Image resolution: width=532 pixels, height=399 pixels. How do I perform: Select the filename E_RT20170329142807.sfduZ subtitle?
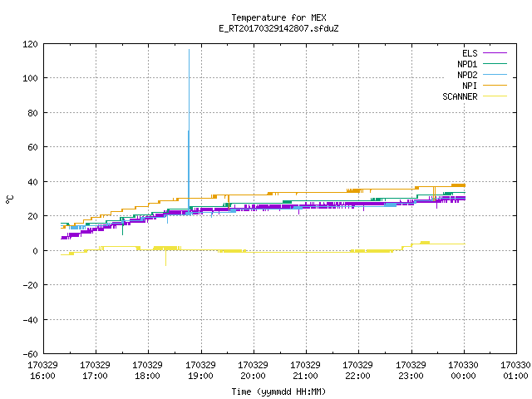point(278,28)
